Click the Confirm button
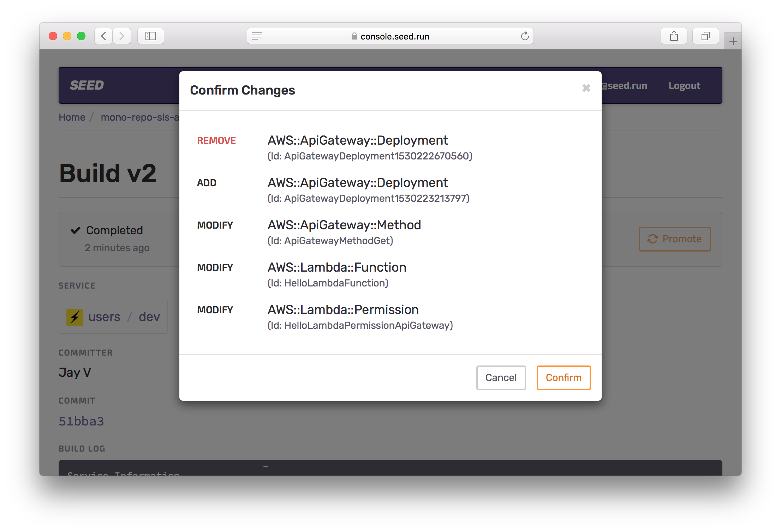The width and height of the screenshot is (781, 532). [x=563, y=377]
